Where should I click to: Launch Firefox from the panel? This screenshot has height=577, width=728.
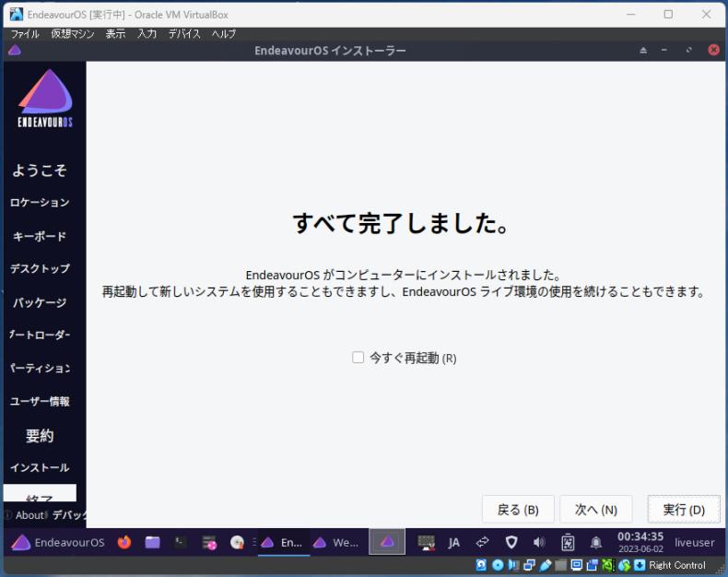(x=124, y=542)
